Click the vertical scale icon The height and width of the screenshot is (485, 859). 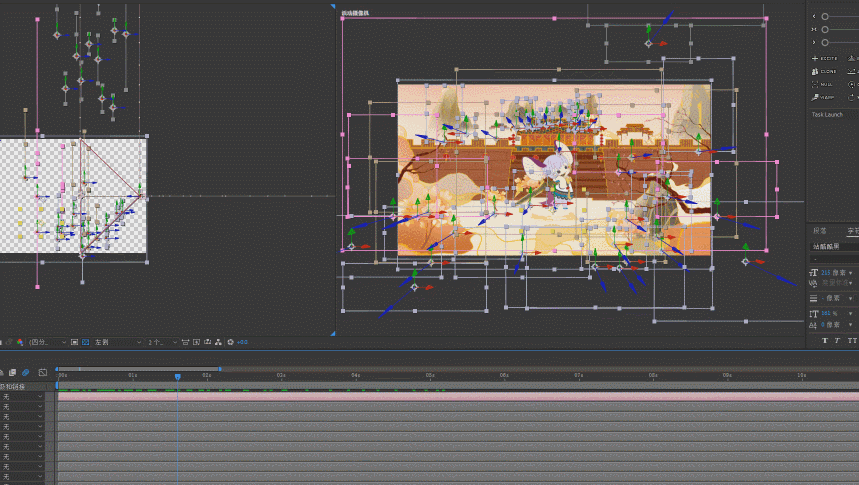coord(814,313)
